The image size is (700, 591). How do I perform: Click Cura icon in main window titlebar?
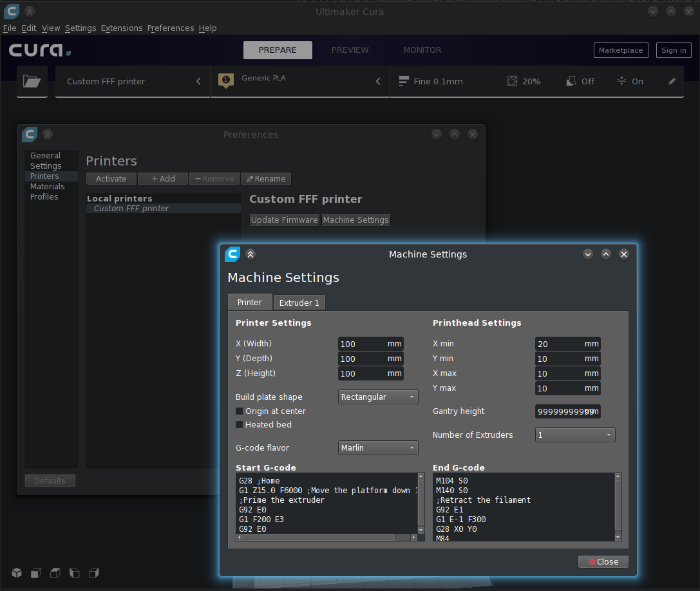(x=11, y=11)
